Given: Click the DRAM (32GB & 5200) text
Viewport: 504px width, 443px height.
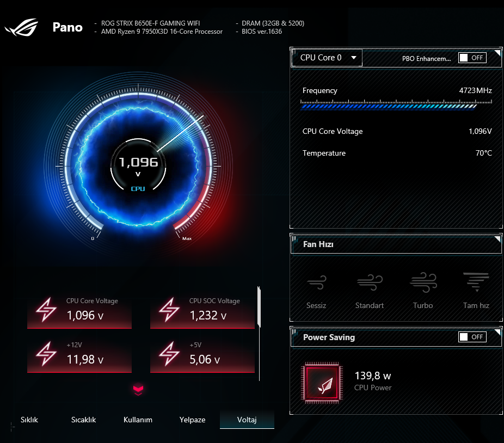Looking at the screenshot, I should coord(273,23).
